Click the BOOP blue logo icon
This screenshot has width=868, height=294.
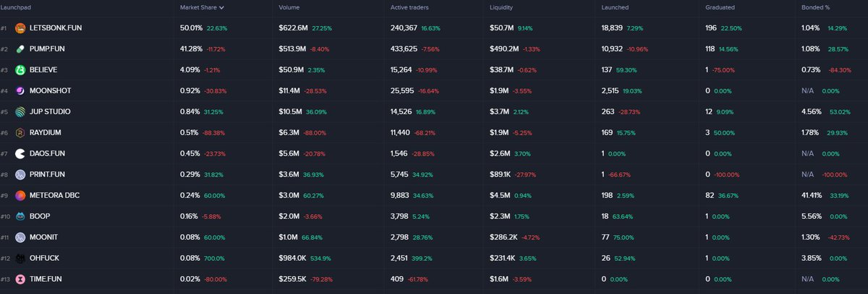20,216
